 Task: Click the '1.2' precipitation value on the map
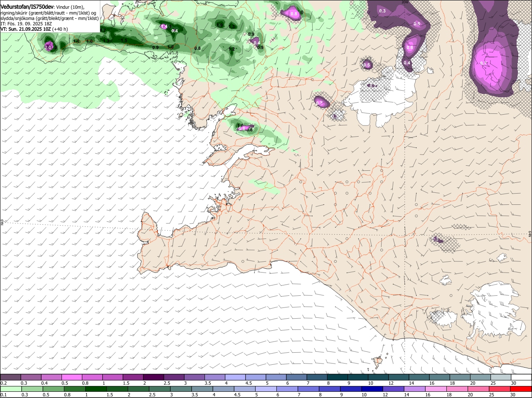coord(232,49)
